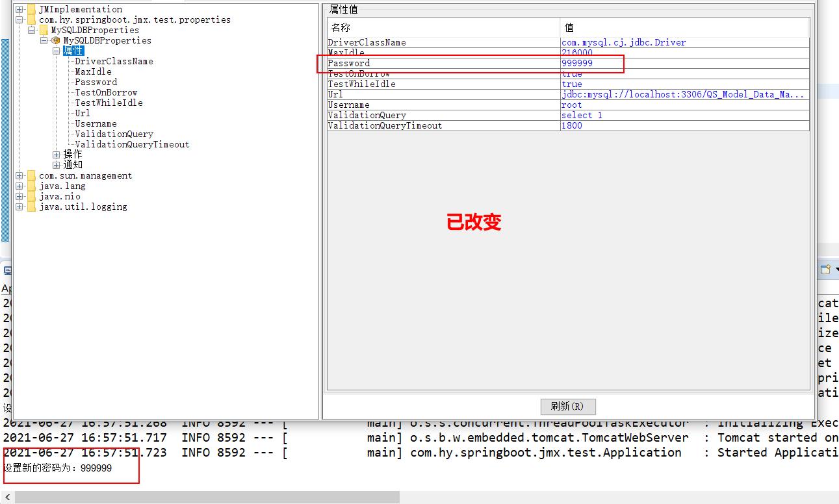
Task: Expand the com.sun.management node
Action: point(19,176)
